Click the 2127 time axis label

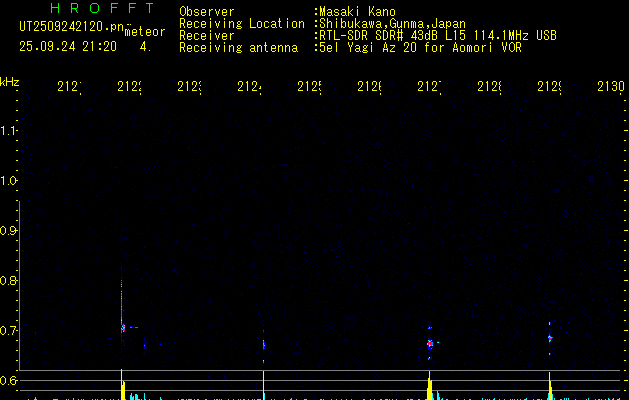click(x=429, y=86)
